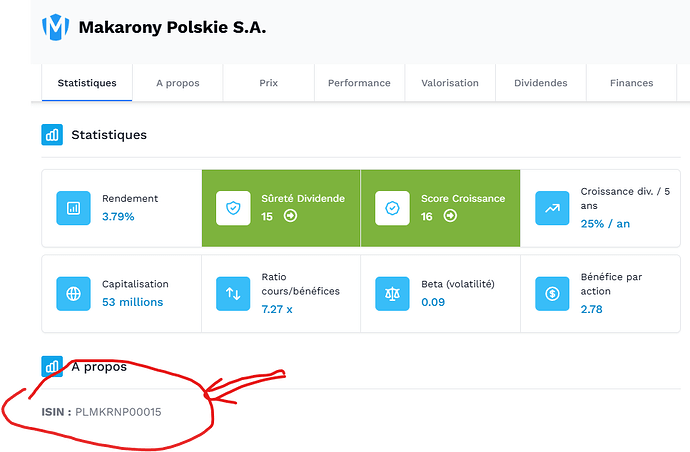This screenshot has width=690, height=452.
Task: Click the Croissance div. trending-up icon
Action: pos(552,208)
